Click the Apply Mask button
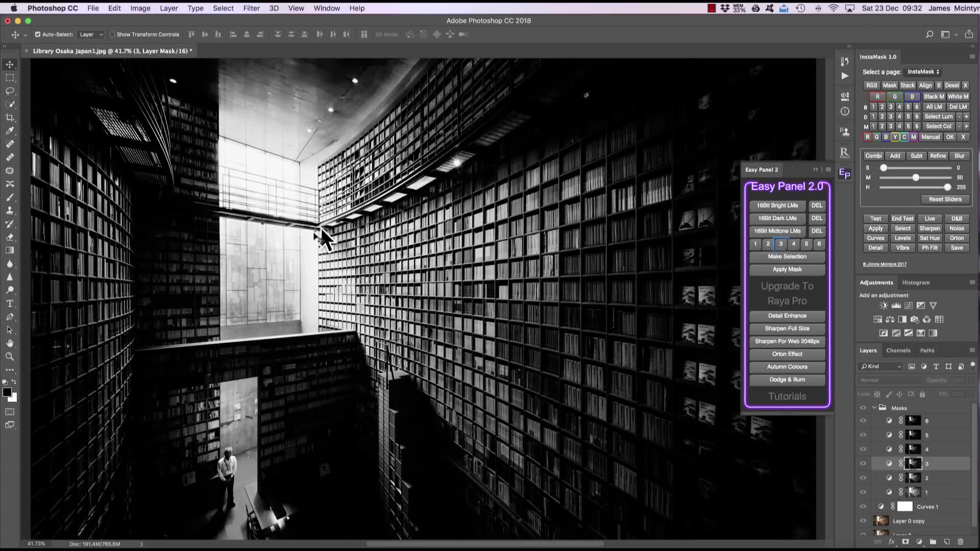This screenshot has width=980, height=551. pos(787,269)
